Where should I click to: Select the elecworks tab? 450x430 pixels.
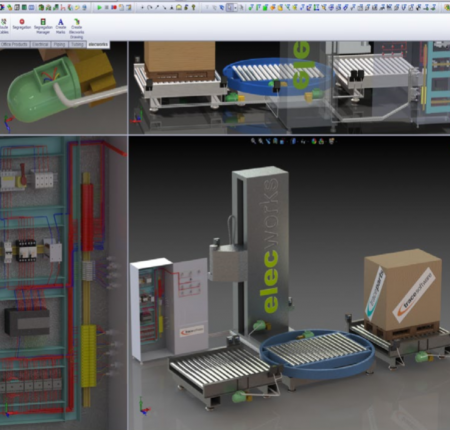coord(98,44)
